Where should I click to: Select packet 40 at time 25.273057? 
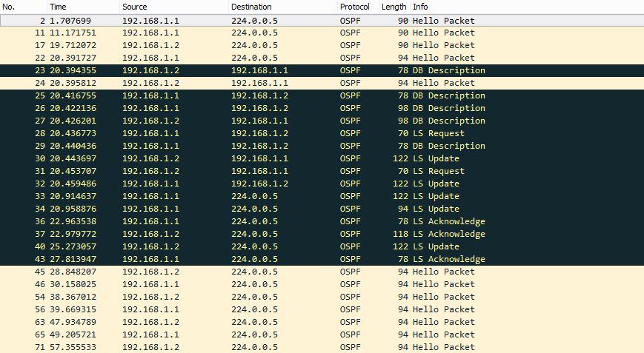322,246
